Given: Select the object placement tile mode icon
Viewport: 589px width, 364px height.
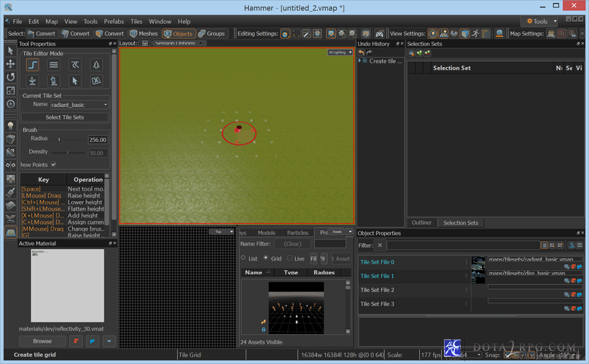Looking at the screenshot, I should pyautogui.click(x=54, y=81).
